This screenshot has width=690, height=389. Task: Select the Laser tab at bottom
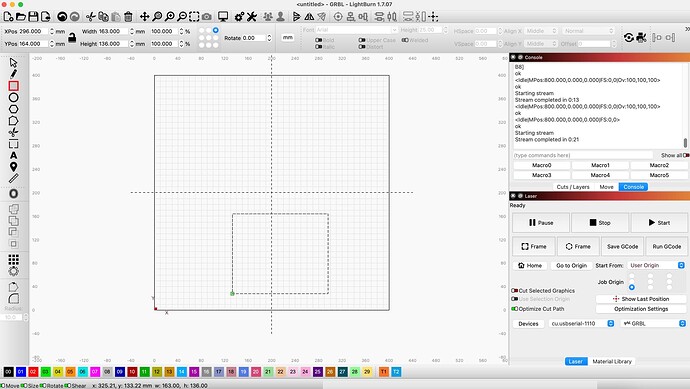575,361
